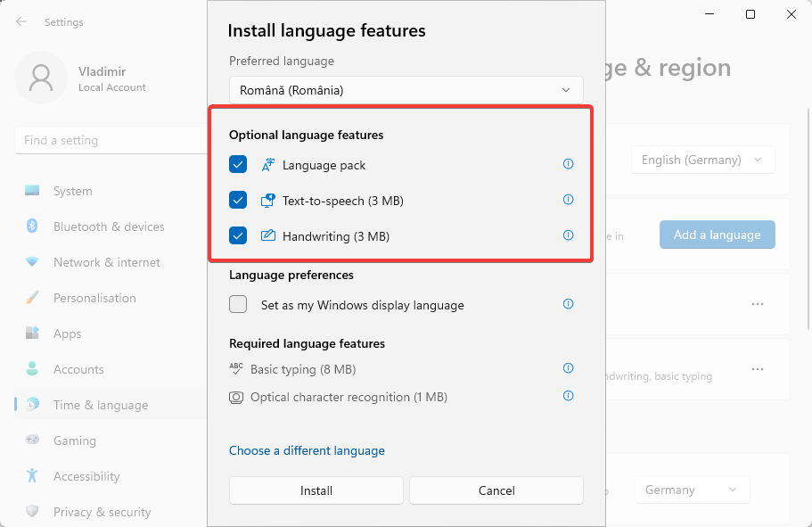Click info icon for Optical character recognition
Viewport: 812px width, 527px height.
[568, 396]
